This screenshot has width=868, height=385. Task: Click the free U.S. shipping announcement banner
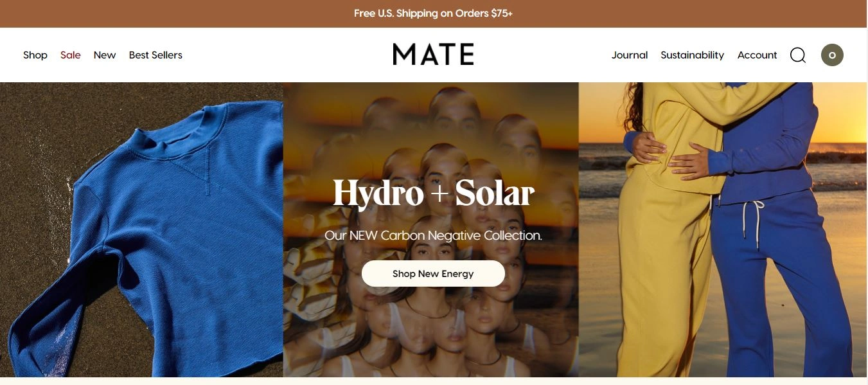(x=434, y=13)
